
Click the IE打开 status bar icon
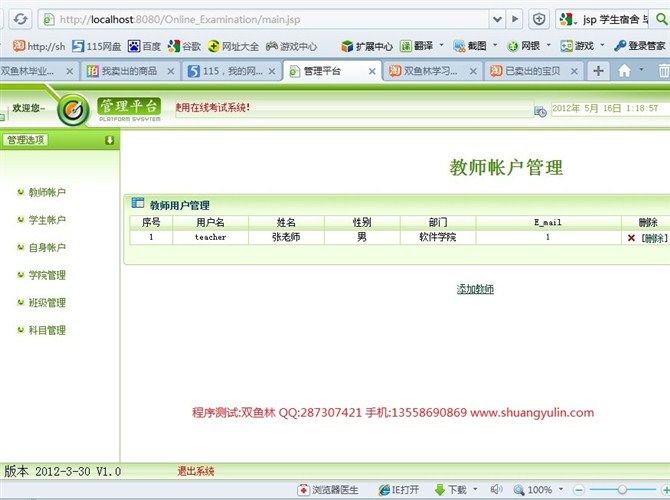[x=385, y=490]
